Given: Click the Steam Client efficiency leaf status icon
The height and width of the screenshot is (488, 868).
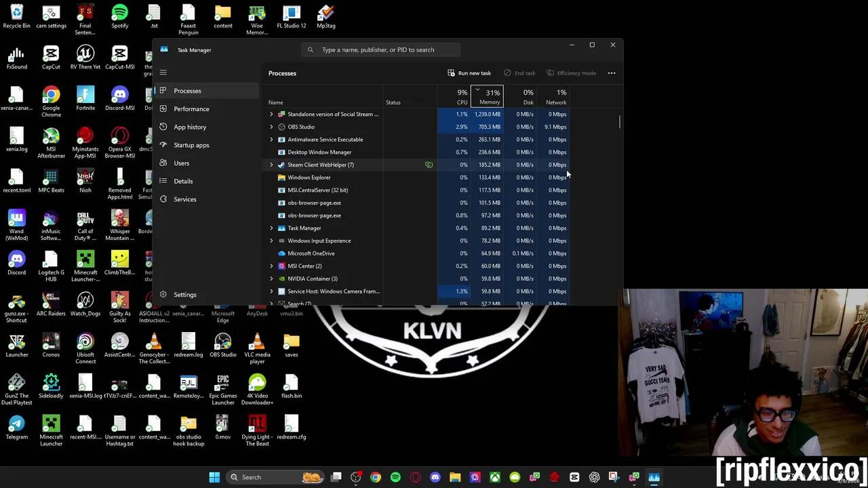Looking at the screenshot, I should tap(429, 165).
